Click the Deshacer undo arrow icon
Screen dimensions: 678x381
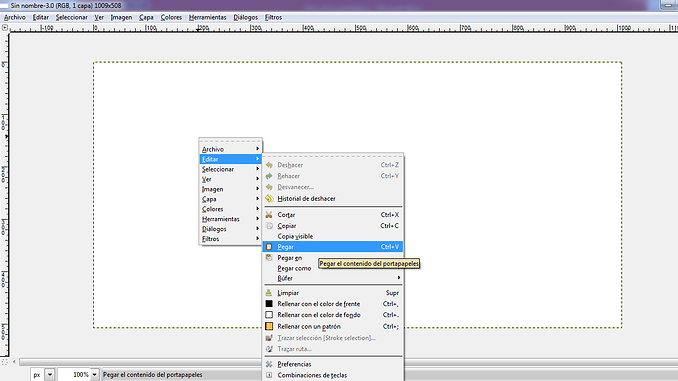coord(269,165)
